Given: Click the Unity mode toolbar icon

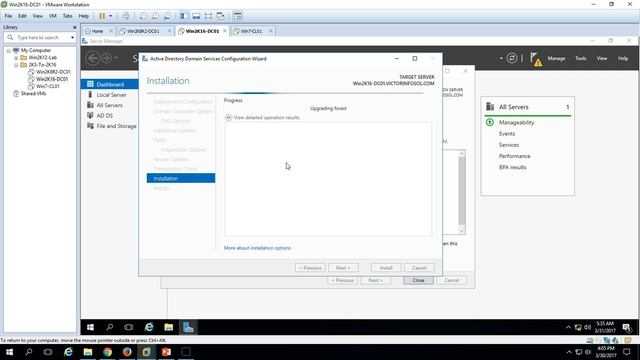Looking at the screenshot, I should point(220,16).
